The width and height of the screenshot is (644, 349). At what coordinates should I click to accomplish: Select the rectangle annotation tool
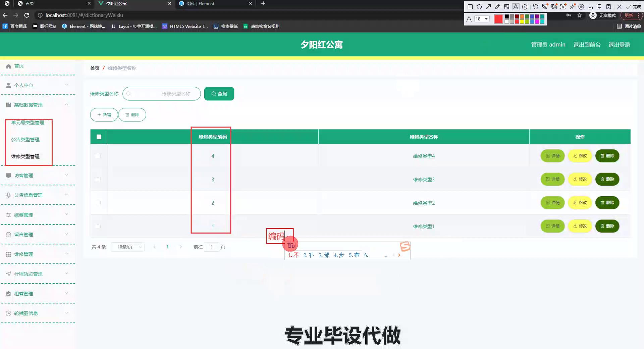click(x=470, y=7)
